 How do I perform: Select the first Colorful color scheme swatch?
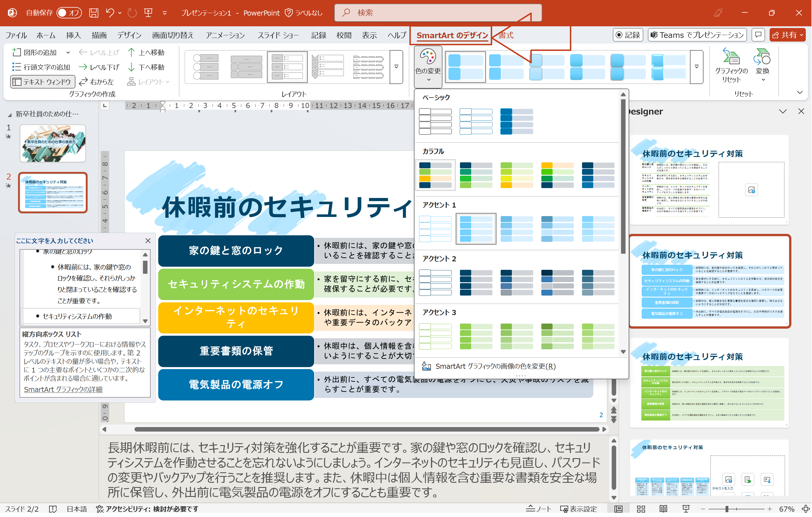point(435,175)
